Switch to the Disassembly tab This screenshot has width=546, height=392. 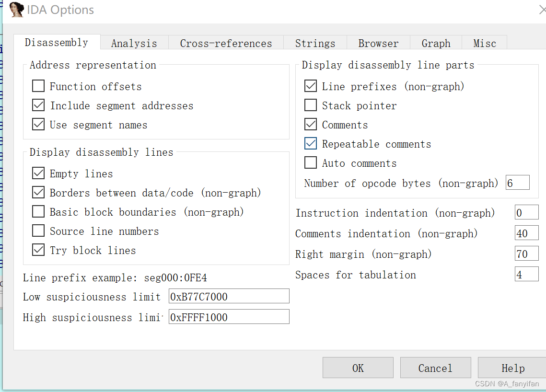point(57,43)
